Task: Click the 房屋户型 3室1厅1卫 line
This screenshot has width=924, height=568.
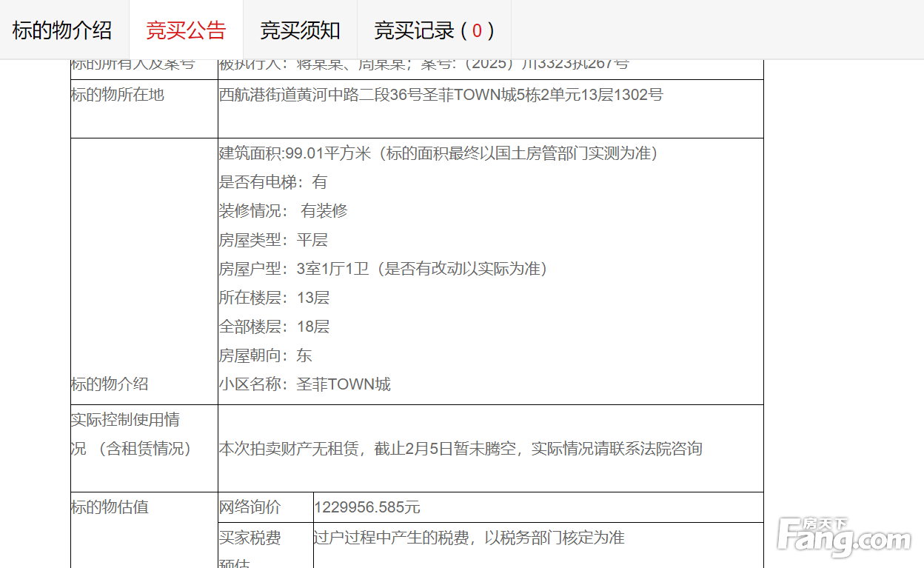Action: [383, 269]
